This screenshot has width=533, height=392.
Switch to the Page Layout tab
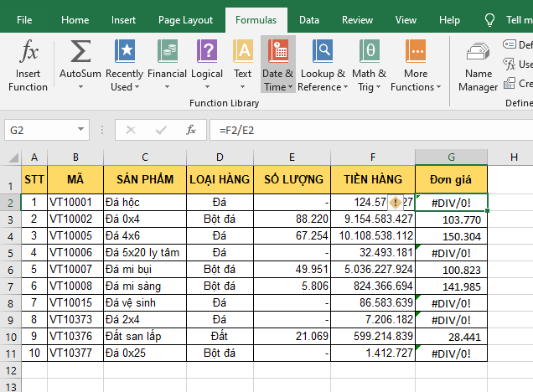coord(185,20)
